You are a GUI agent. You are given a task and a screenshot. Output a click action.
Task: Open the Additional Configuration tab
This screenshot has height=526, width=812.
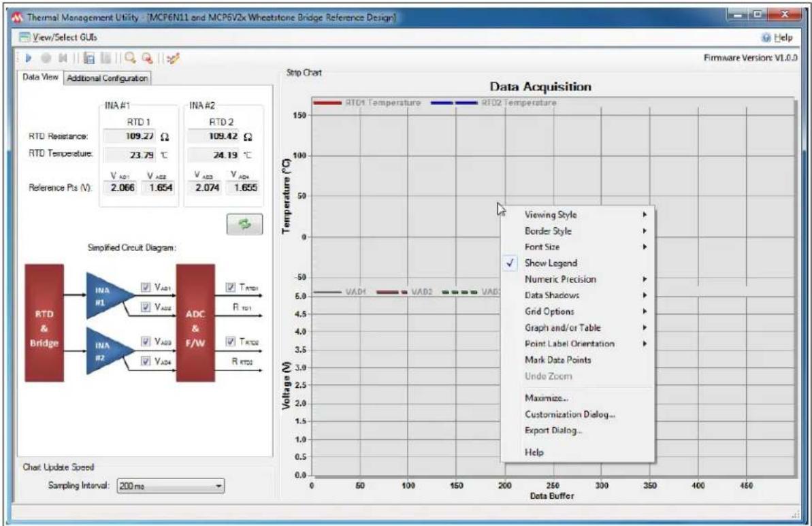click(107, 78)
